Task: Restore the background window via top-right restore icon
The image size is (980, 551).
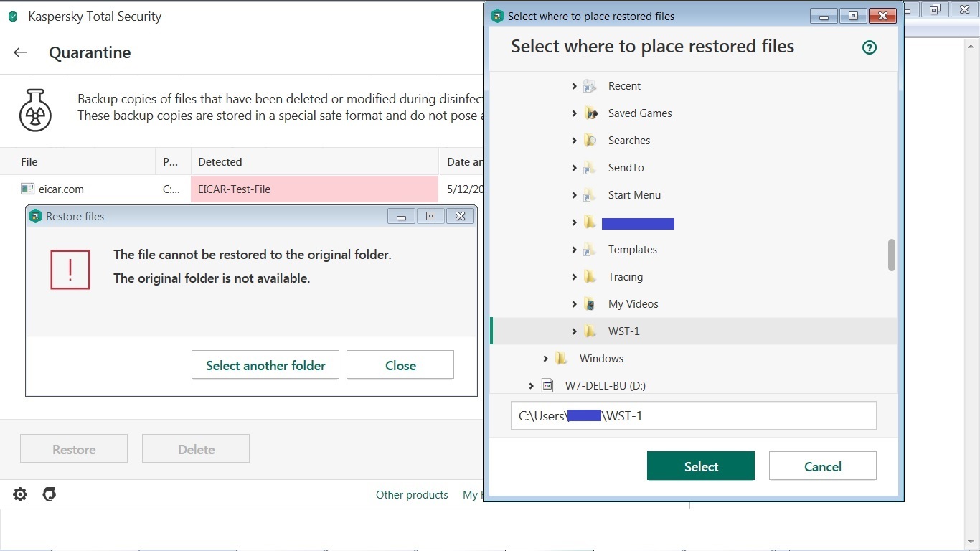Action: 935,9
